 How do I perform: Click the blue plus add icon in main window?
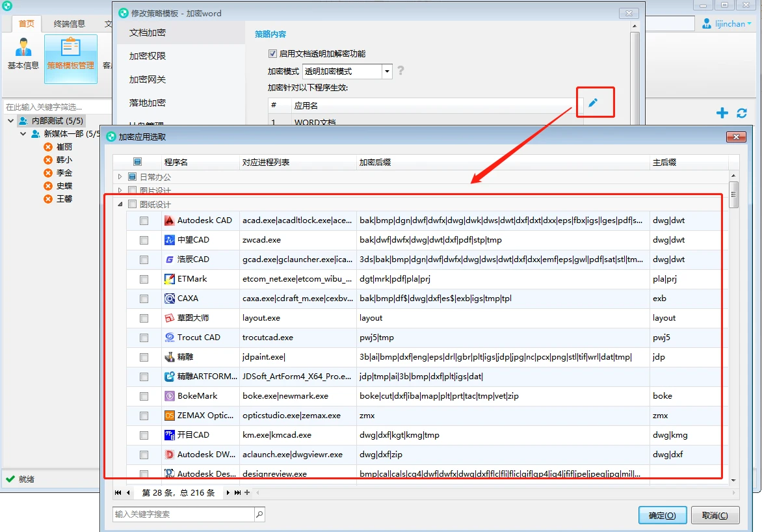pos(722,113)
